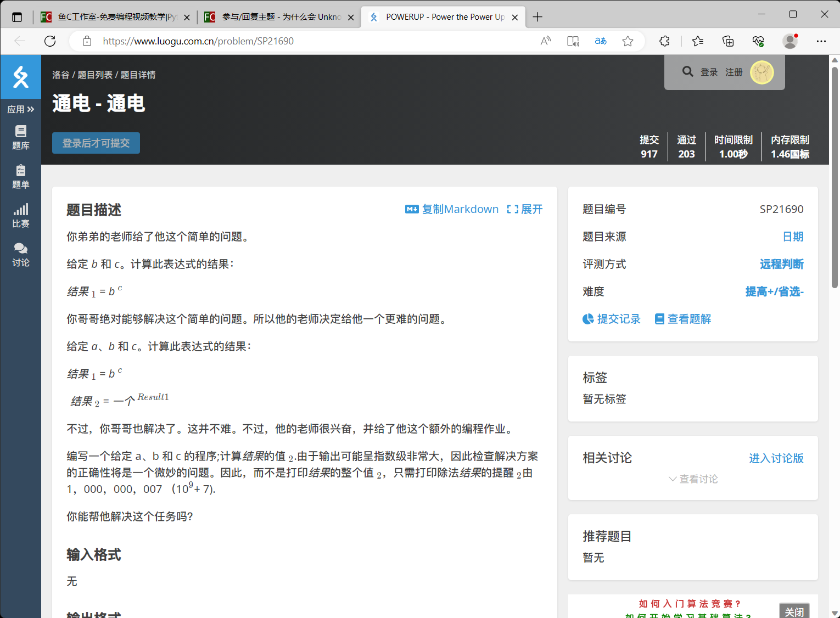Click the scrollbar down arrow
This screenshot has height=618, width=840.
click(x=835, y=613)
